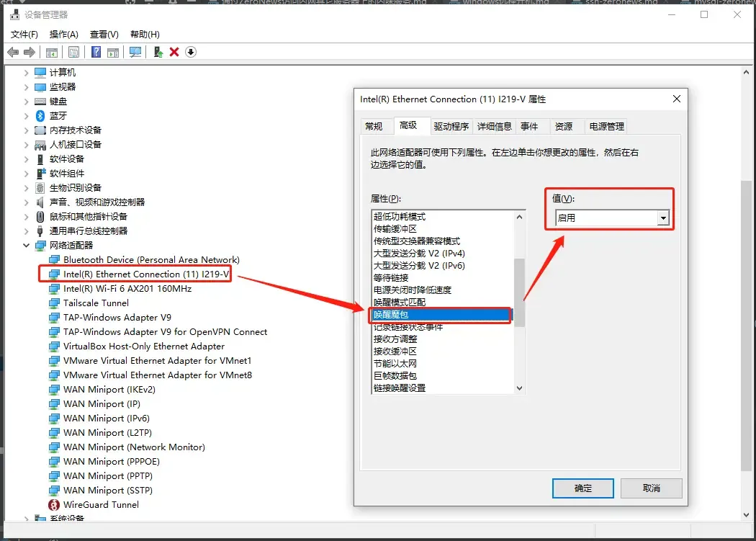This screenshot has width=756, height=541.
Task: Expand the 生物识别设备 tree node
Action: pyautogui.click(x=26, y=188)
